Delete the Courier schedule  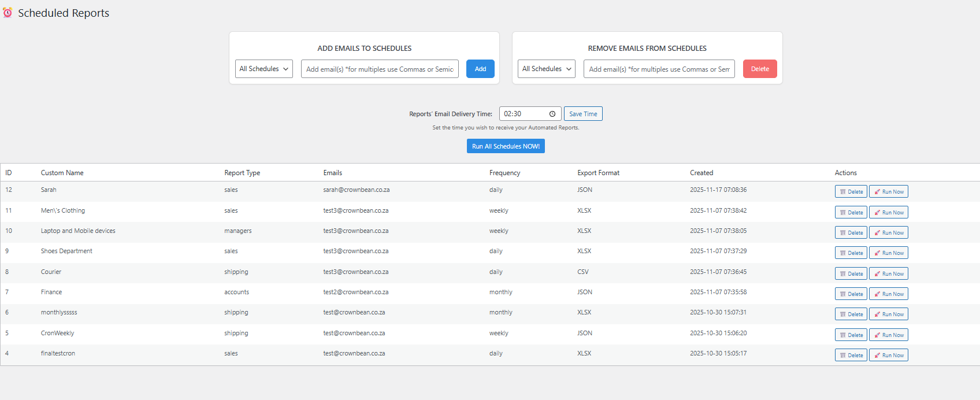pos(851,273)
